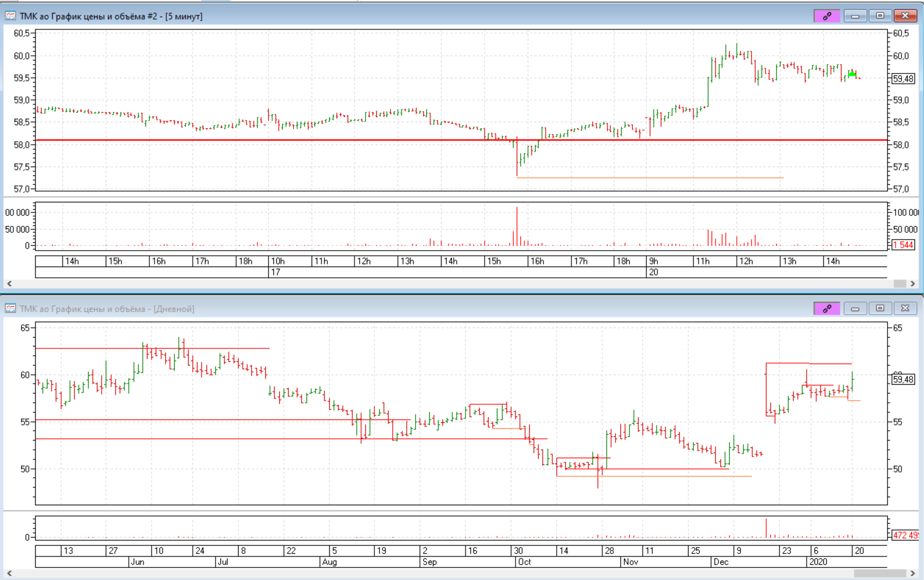Click the '2020' year label on daily axis
The width and height of the screenshot is (924, 580).
coord(818,562)
